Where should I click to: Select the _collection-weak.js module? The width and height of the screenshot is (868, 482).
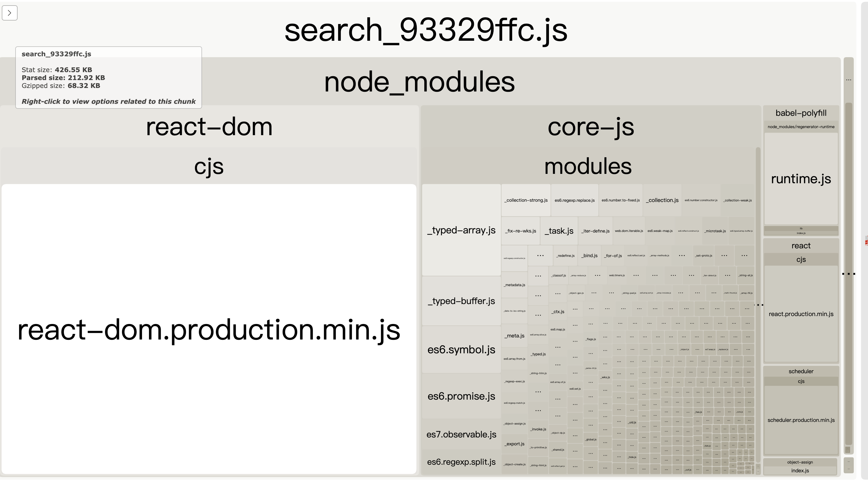coord(737,200)
